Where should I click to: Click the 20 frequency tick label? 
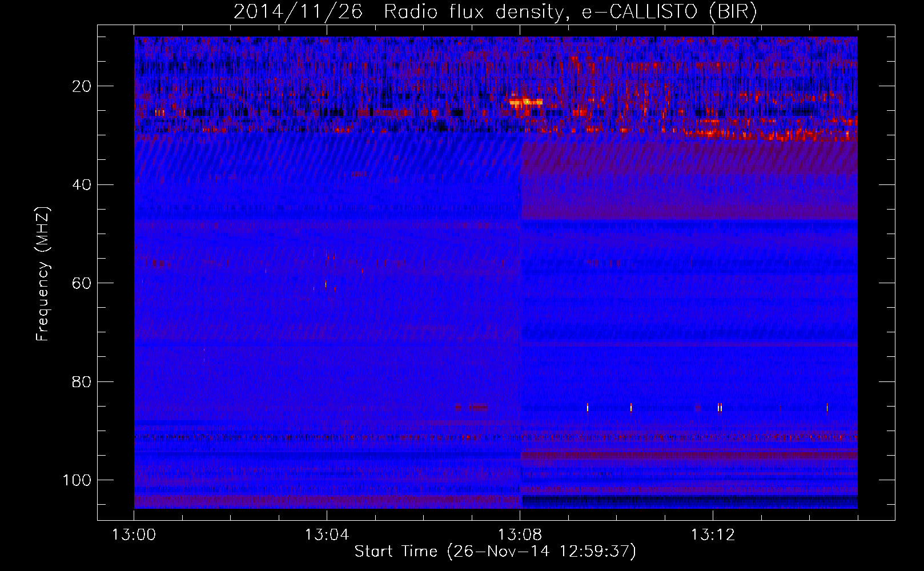82,86
